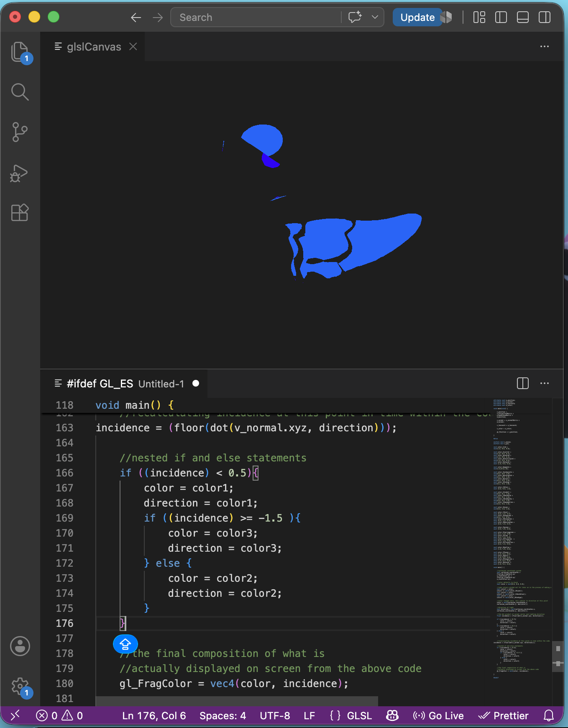Click the '} else {' line

coord(168,563)
